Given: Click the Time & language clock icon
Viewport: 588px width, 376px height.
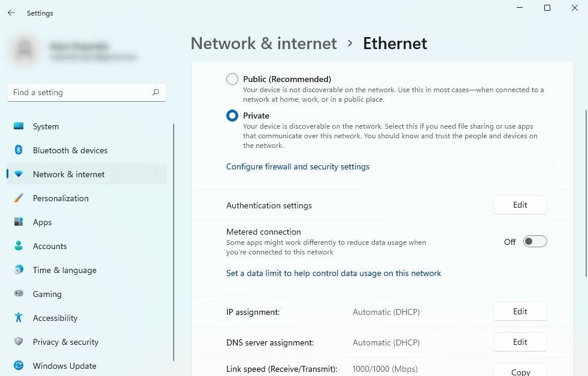Looking at the screenshot, I should (x=19, y=269).
